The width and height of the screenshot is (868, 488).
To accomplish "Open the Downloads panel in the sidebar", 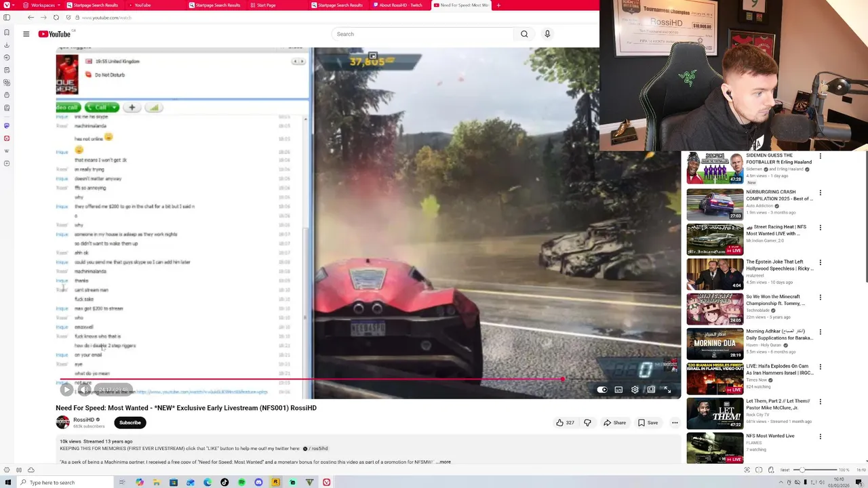I will 7,45.
